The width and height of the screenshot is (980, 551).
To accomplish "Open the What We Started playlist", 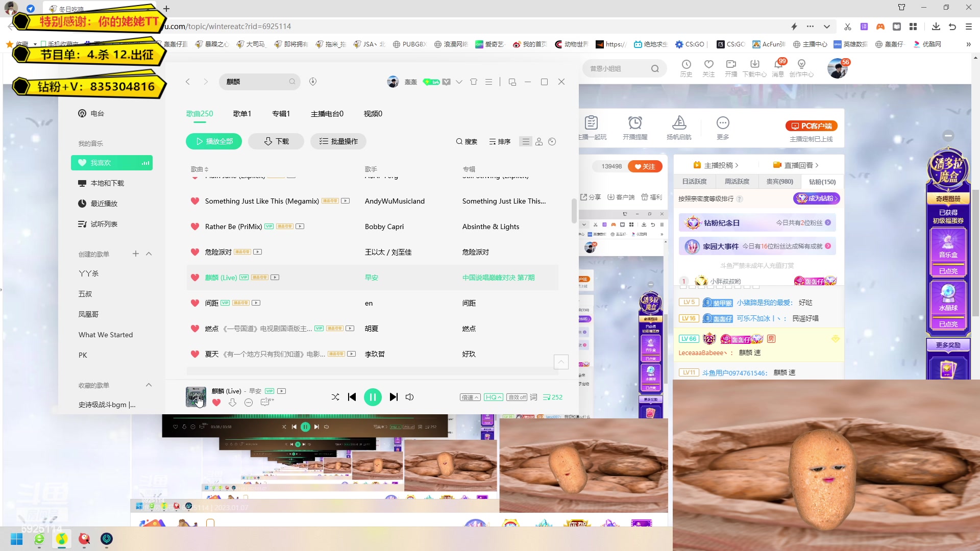I will (x=106, y=335).
